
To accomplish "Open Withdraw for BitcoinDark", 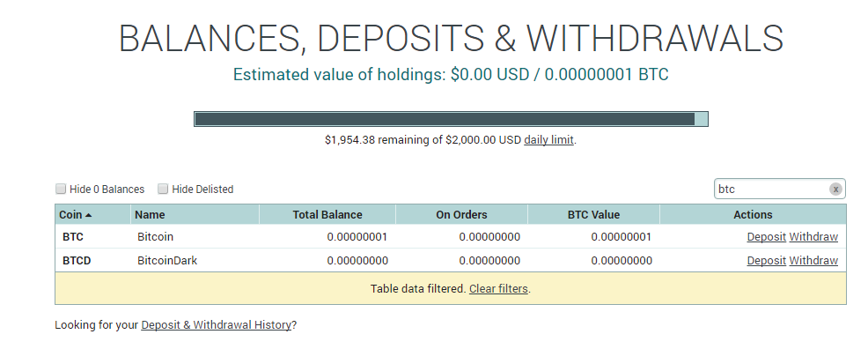I will 813,260.
